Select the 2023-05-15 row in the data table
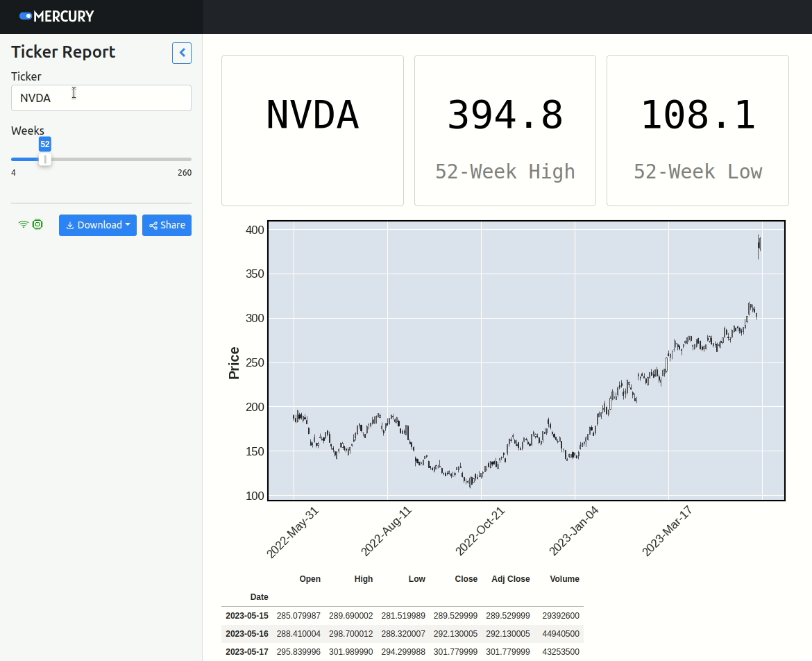Viewport: 812px width, 661px height. 403,615
